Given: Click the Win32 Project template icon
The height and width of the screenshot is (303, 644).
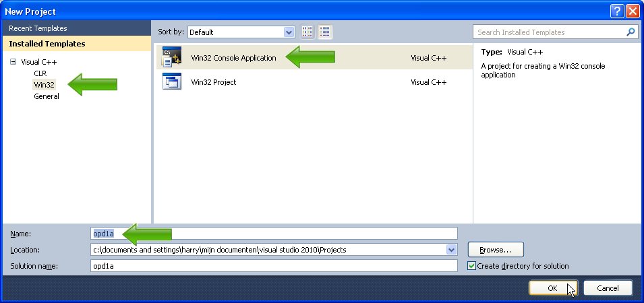Looking at the screenshot, I should [172, 82].
